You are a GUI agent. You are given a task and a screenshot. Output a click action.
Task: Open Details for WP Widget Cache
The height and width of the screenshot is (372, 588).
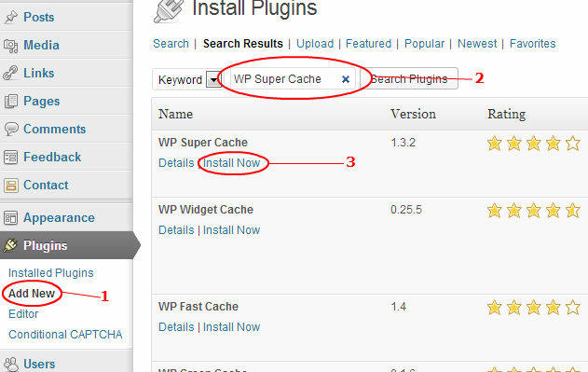coord(176,229)
